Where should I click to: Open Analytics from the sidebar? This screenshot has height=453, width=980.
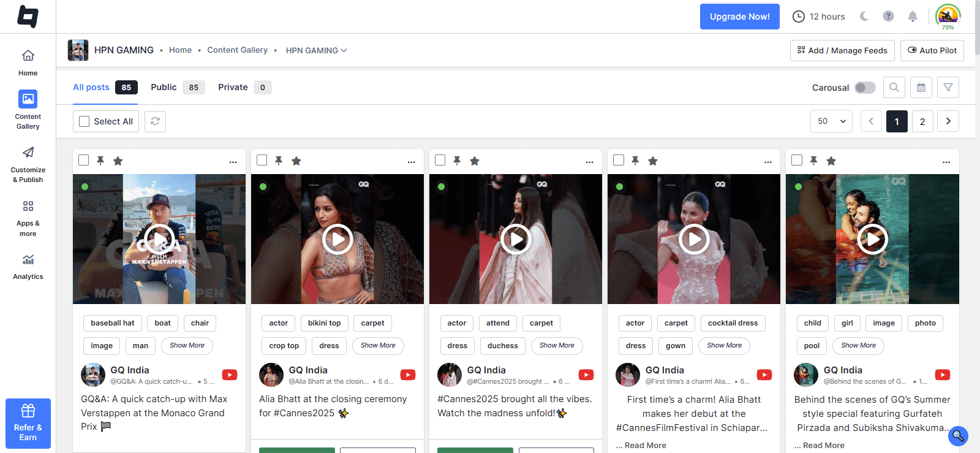coord(28,267)
